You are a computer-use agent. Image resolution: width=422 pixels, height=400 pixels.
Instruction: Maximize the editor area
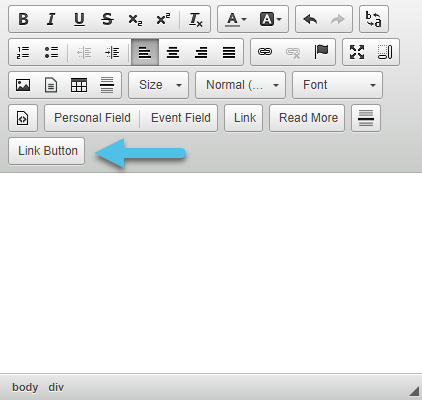(357, 52)
